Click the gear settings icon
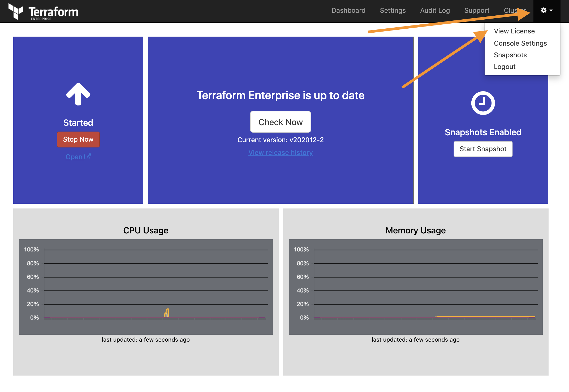The height and width of the screenshot is (392, 569). pos(543,10)
